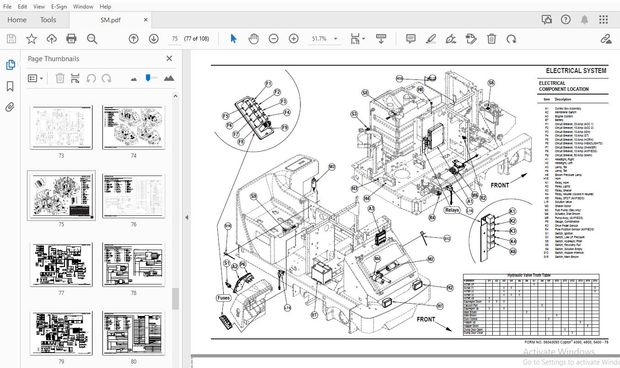Open the thumbnails options dropdown
This screenshot has width=620, height=368.
pos(35,78)
